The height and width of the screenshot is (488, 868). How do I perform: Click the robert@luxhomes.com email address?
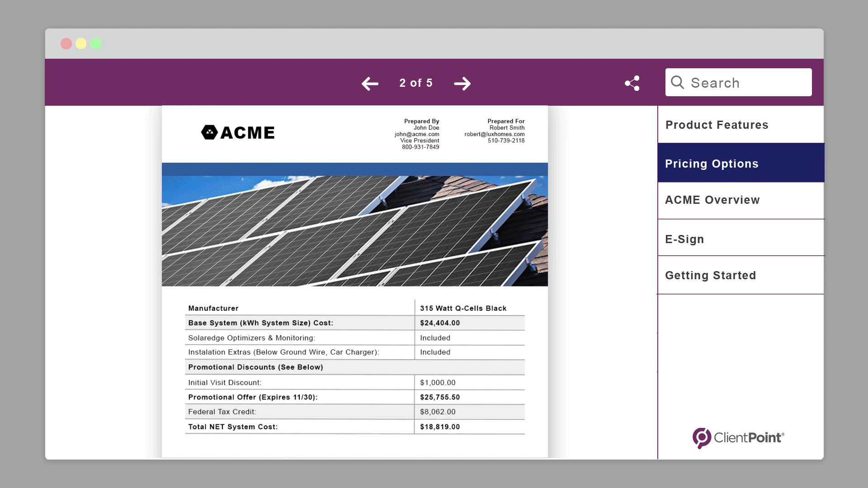point(494,134)
